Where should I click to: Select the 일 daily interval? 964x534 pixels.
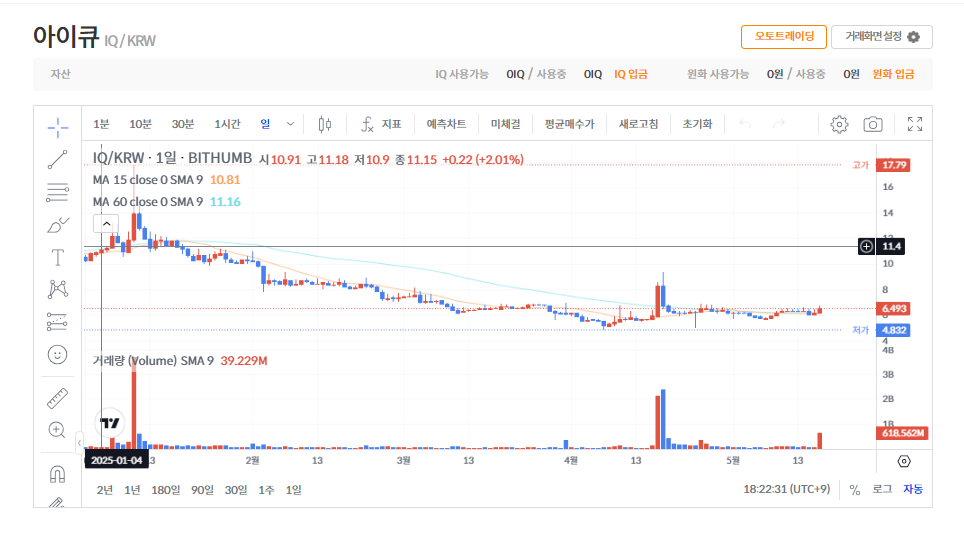[x=265, y=124]
